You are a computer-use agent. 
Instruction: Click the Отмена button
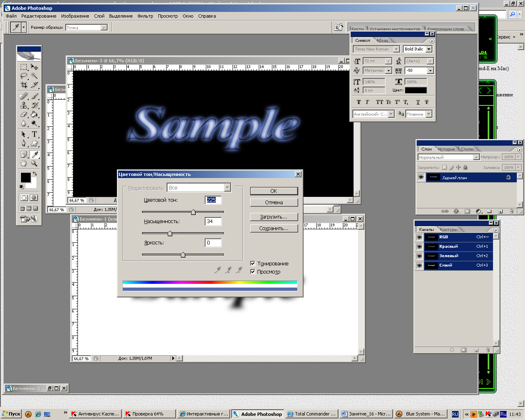point(274,203)
